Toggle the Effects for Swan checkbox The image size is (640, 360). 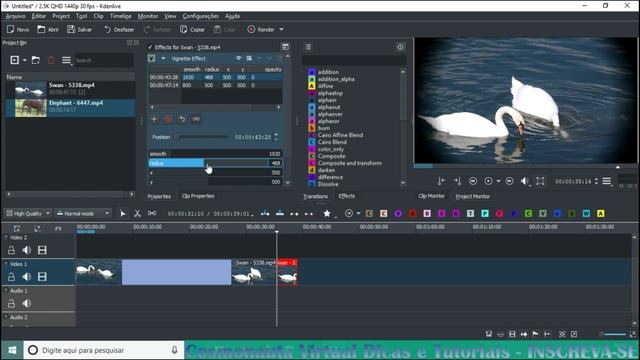[x=150, y=47]
